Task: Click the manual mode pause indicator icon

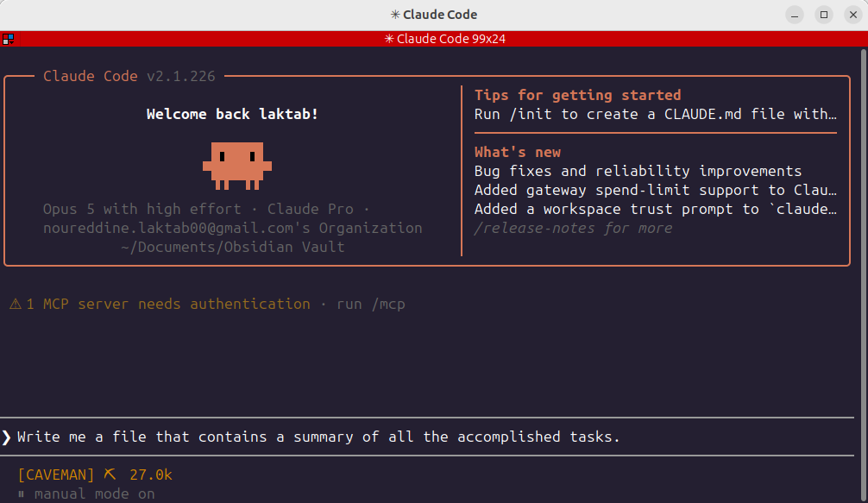Action: [21, 494]
